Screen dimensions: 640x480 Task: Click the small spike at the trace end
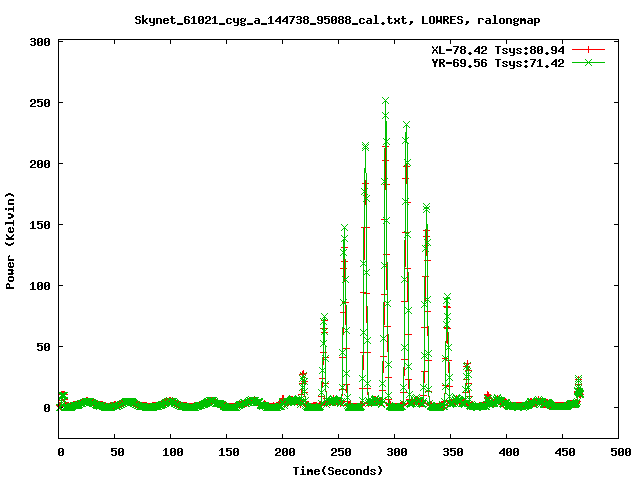[578, 380]
